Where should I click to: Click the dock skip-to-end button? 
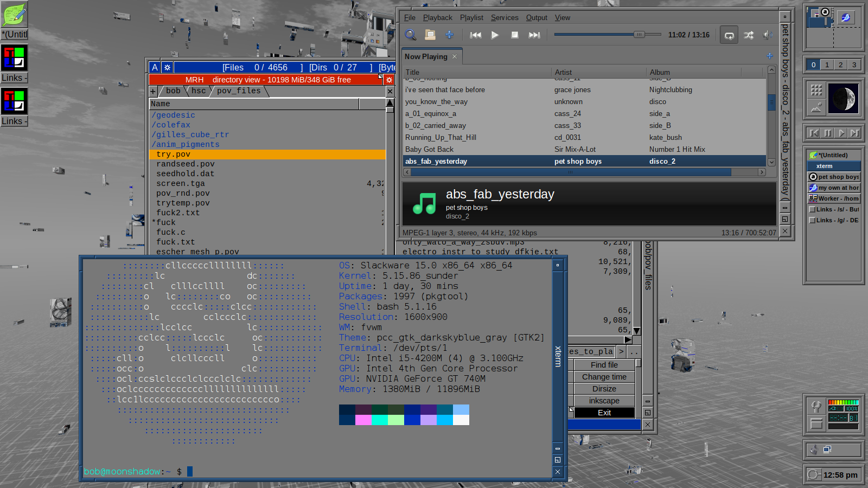[x=855, y=133]
